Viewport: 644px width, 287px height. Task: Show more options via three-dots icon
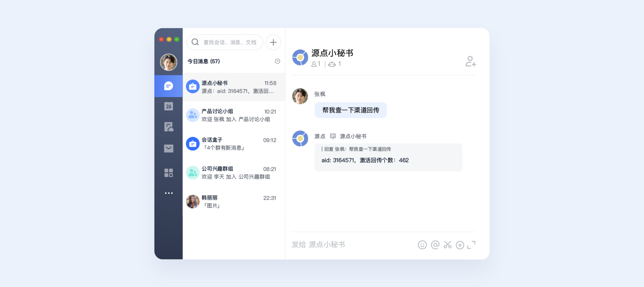point(168,193)
